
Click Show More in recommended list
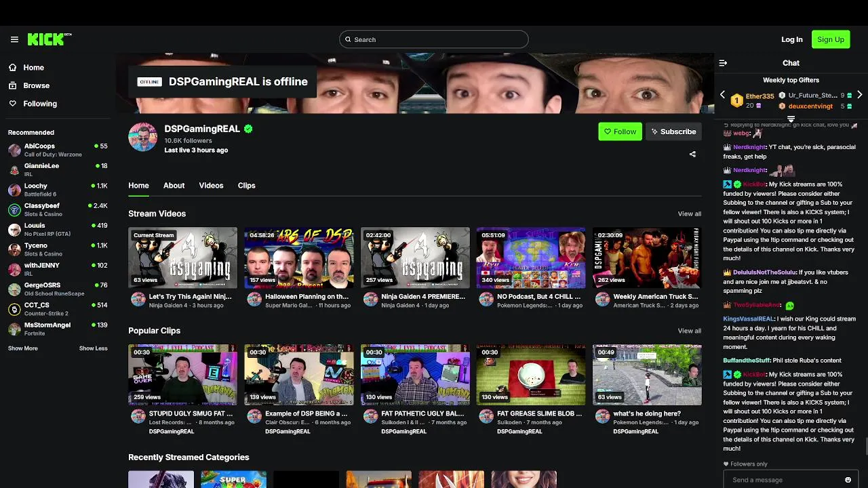tap(23, 348)
